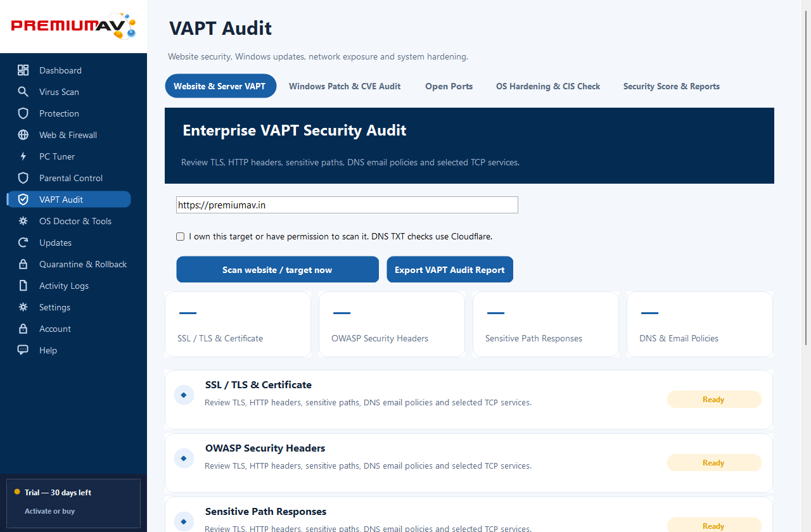This screenshot has height=532, width=811.
Task: Select the SSL / TLS & Certificate summary card
Action: pyautogui.click(x=238, y=324)
